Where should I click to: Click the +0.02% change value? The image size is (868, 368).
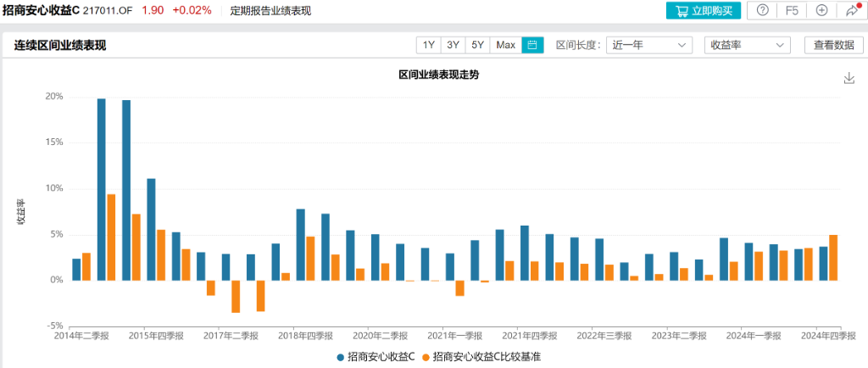[x=192, y=10]
